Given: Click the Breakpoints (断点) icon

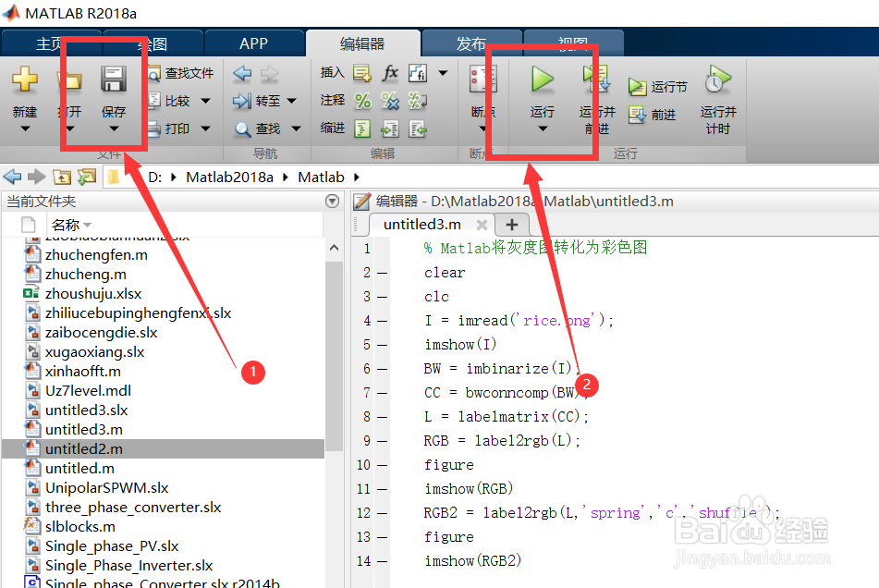Looking at the screenshot, I should click(482, 79).
